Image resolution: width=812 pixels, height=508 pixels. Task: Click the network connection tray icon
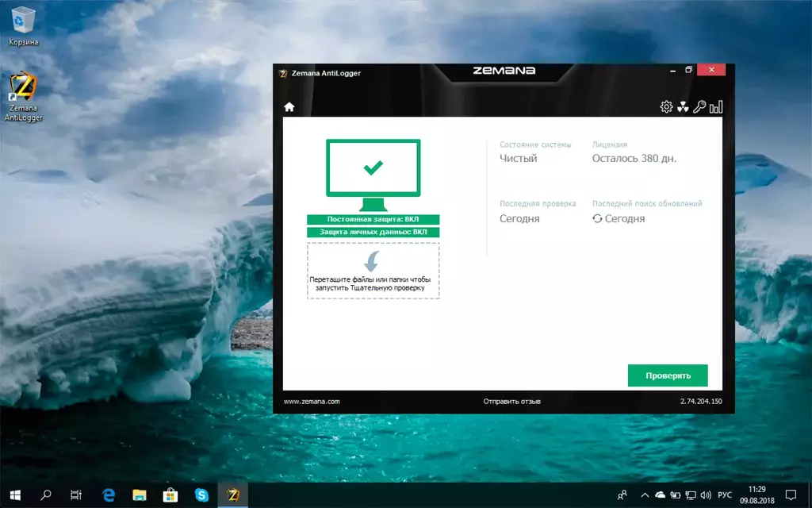[691, 495]
